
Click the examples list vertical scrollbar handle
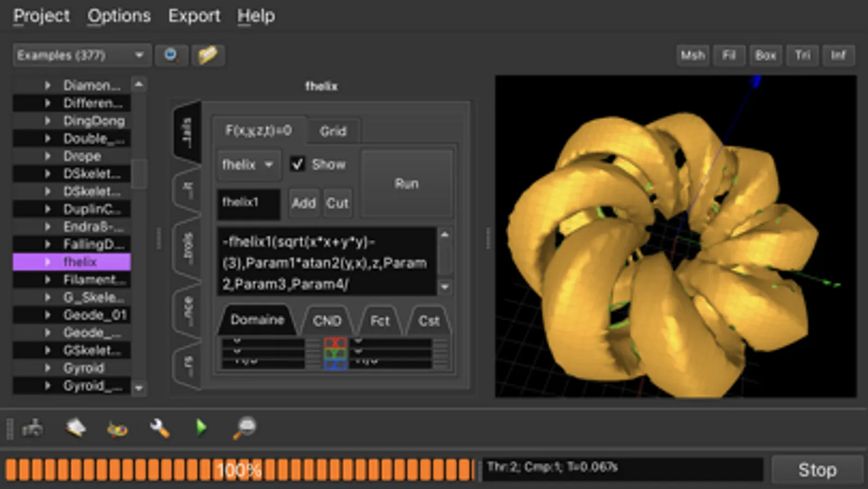tap(139, 174)
